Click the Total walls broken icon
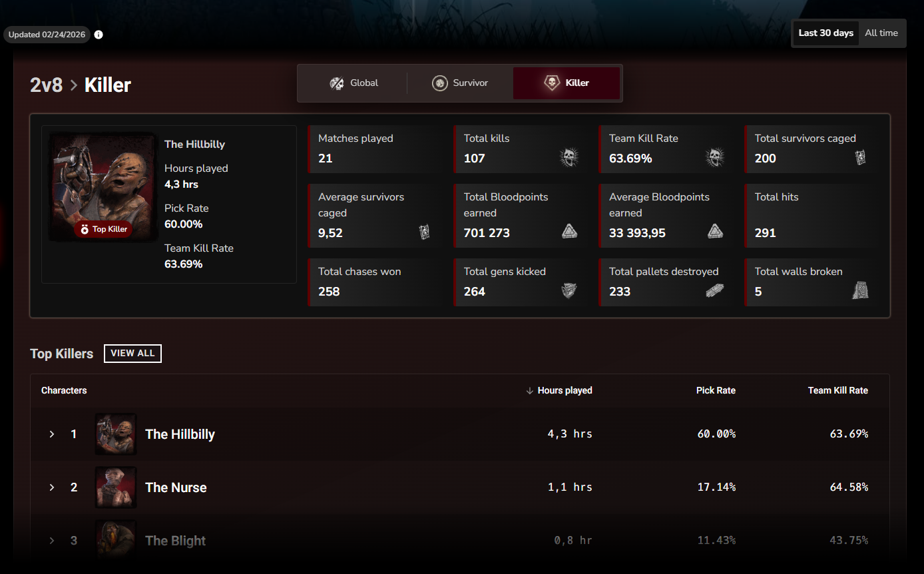The image size is (924, 574). pos(860,291)
